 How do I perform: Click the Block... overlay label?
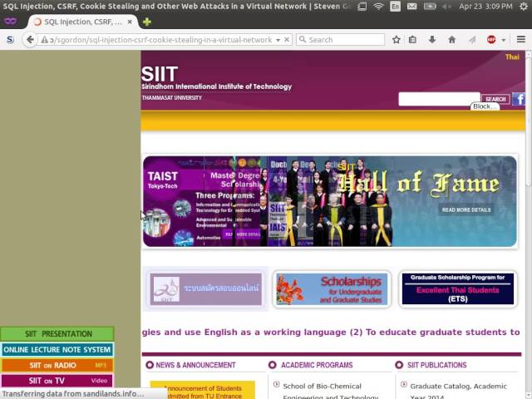[485, 106]
